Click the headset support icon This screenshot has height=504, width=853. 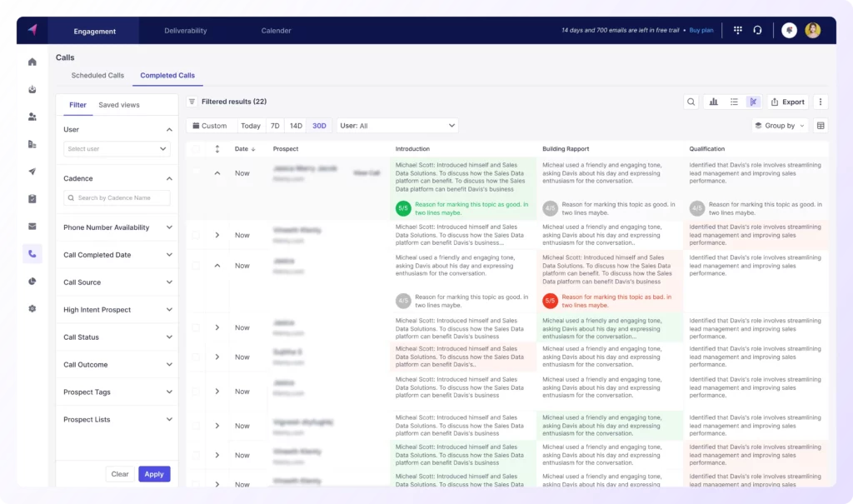(x=757, y=30)
